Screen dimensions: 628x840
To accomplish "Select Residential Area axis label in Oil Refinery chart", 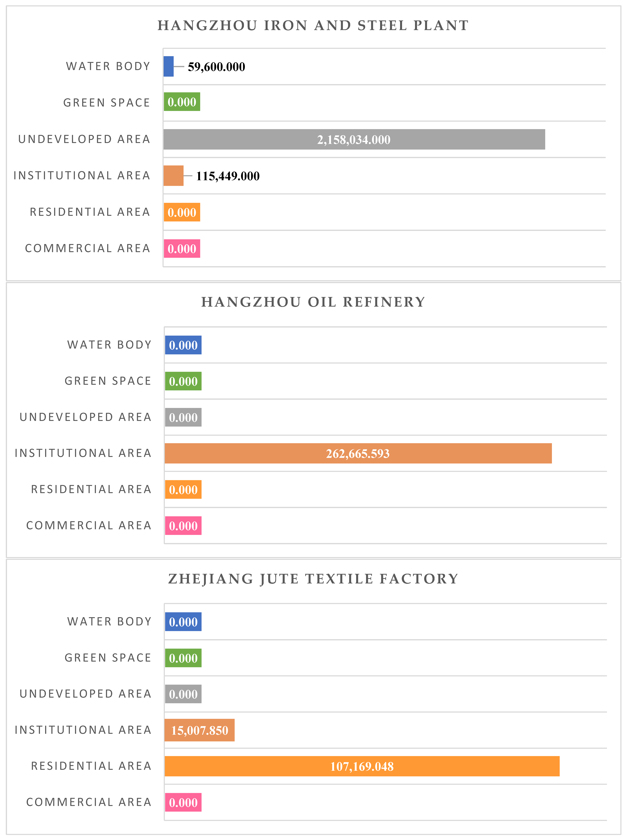I will (x=91, y=489).
